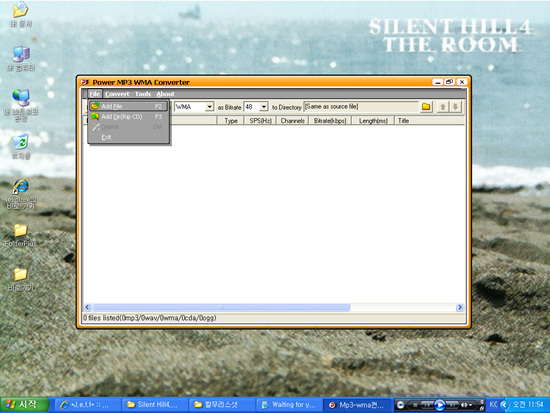Click next track in Media Player toolbar
Viewport: 550px width, 413px height.
[x=452, y=405]
